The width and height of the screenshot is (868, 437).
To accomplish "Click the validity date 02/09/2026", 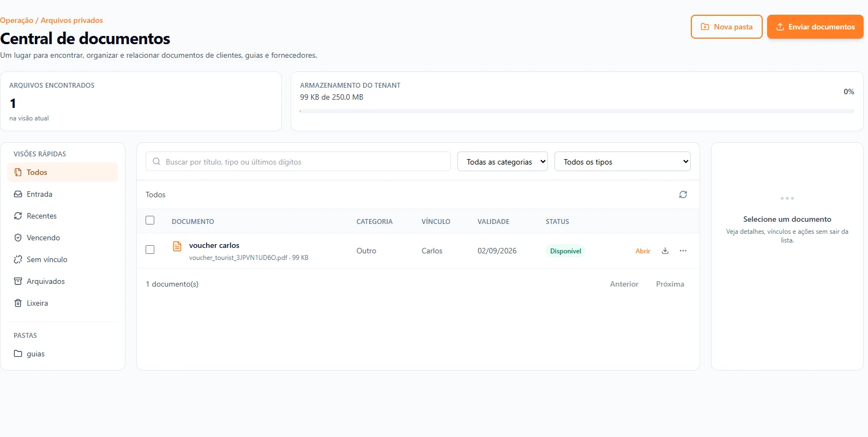I will tap(497, 251).
